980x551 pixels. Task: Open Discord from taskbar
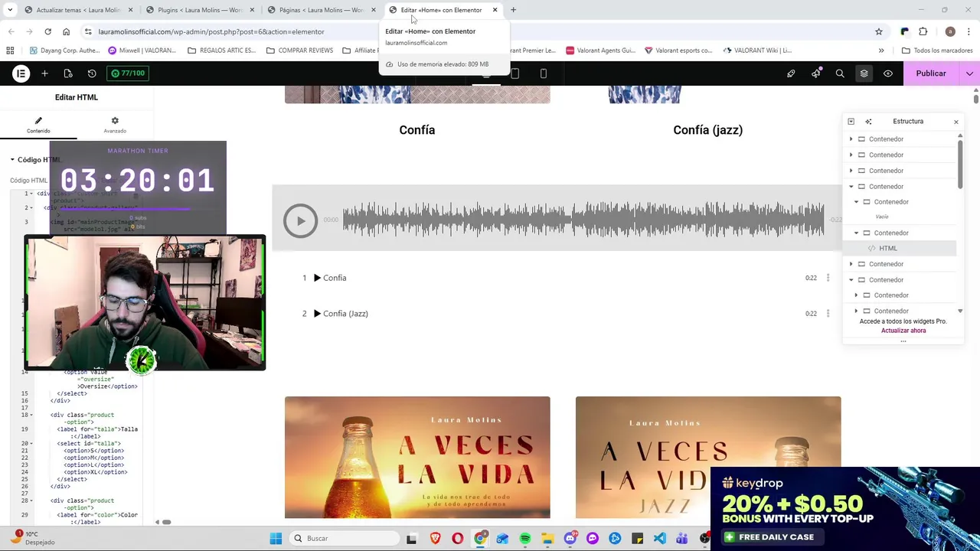coord(570,539)
